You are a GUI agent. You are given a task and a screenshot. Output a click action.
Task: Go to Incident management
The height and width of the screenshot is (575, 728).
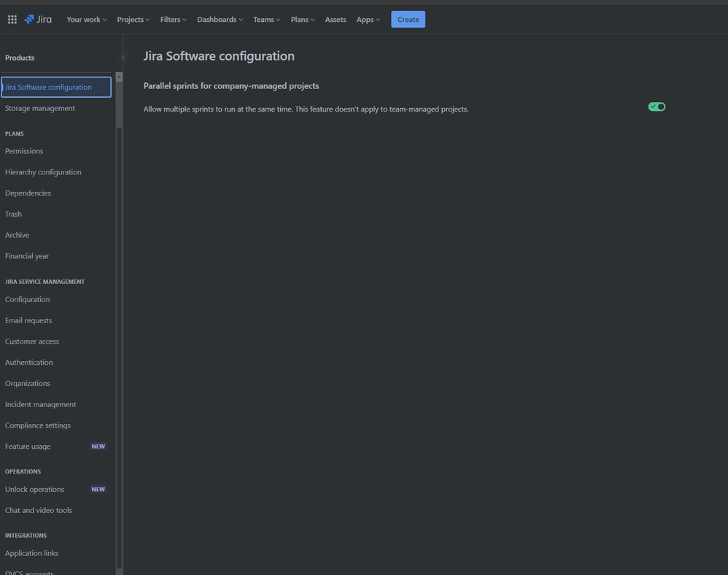tap(40, 404)
